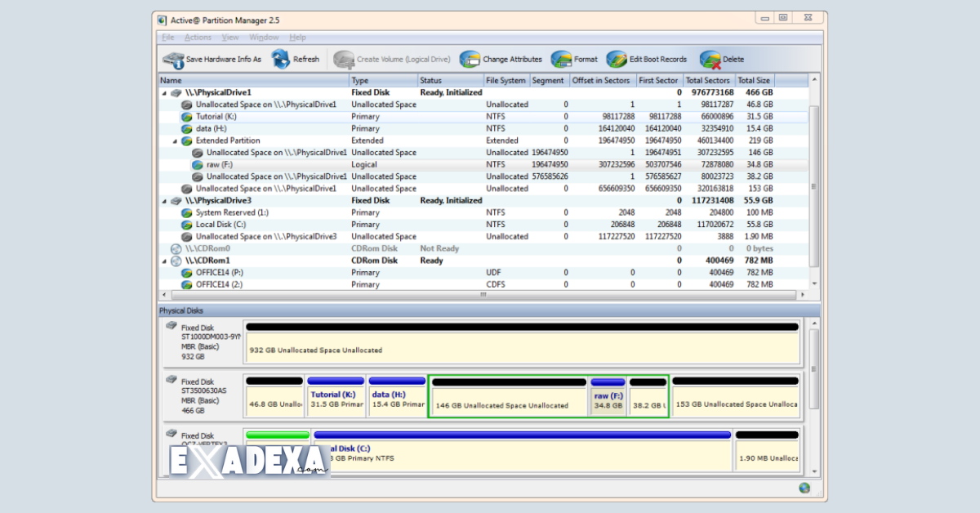Open the Actions menu
This screenshot has width=980, height=513.
tap(198, 37)
